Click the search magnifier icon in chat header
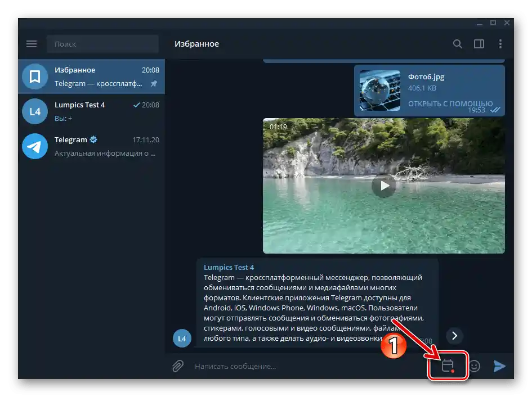Image resolution: width=532 pixels, height=397 pixels. tap(457, 43)
